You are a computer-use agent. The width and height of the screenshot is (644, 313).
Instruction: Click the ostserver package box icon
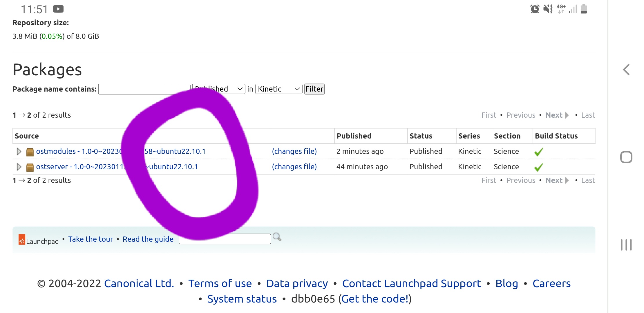(x=30, y=167)
